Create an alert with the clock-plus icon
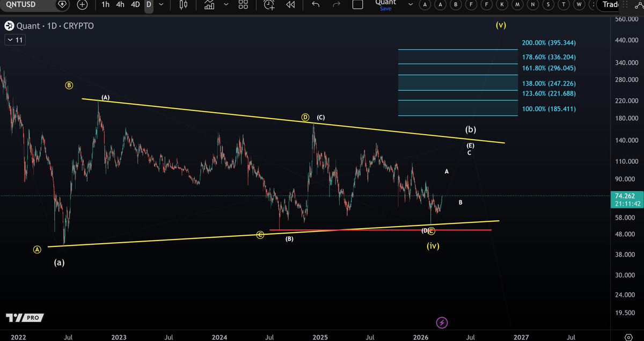Screen dimensions: 644x341 pos(269,5)
